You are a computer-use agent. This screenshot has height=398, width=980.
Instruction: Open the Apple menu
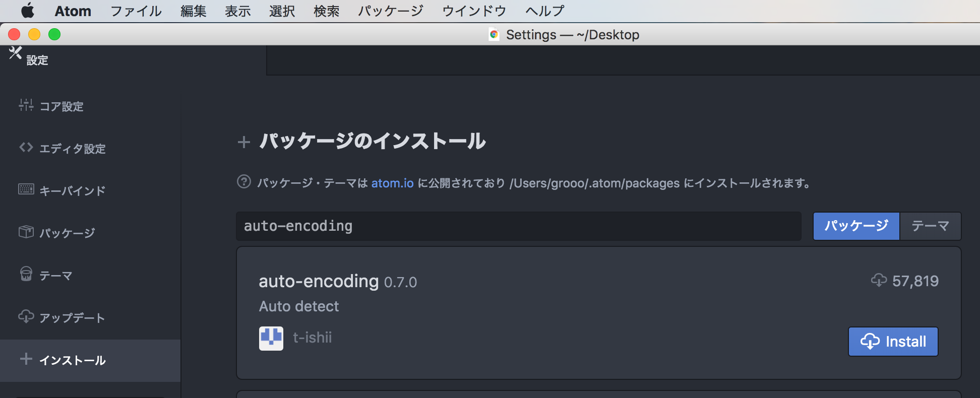[x=27, y=11]
